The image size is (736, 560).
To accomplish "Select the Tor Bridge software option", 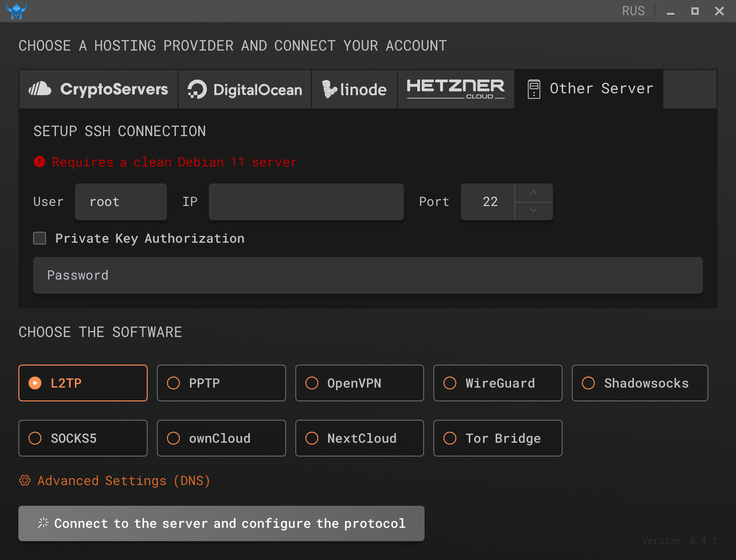I will tap(498, 438).
